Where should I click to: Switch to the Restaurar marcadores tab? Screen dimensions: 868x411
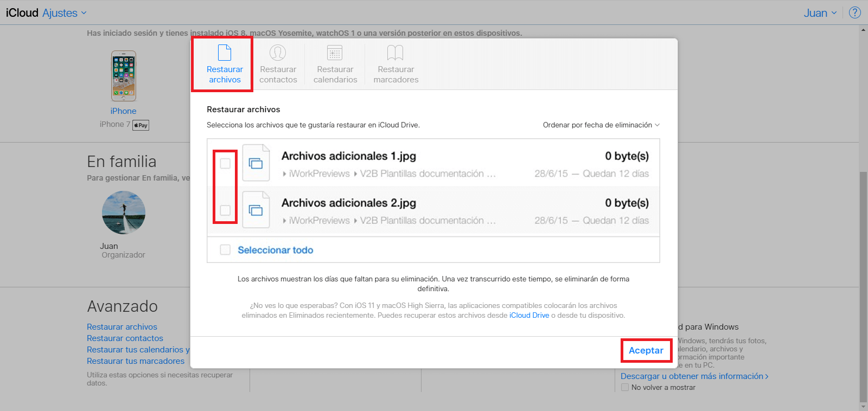tap(396, 64)
